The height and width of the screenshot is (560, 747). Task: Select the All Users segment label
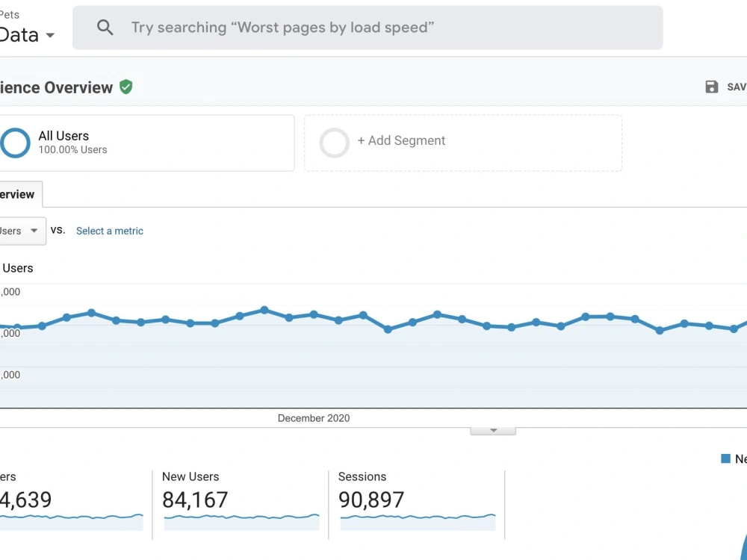63,136
